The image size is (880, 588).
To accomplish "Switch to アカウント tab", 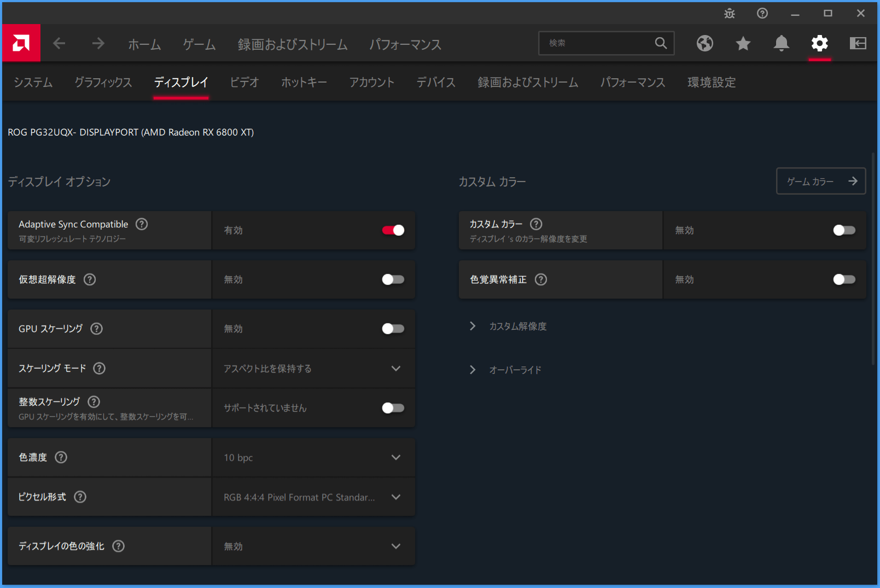I will pos(372,82).
